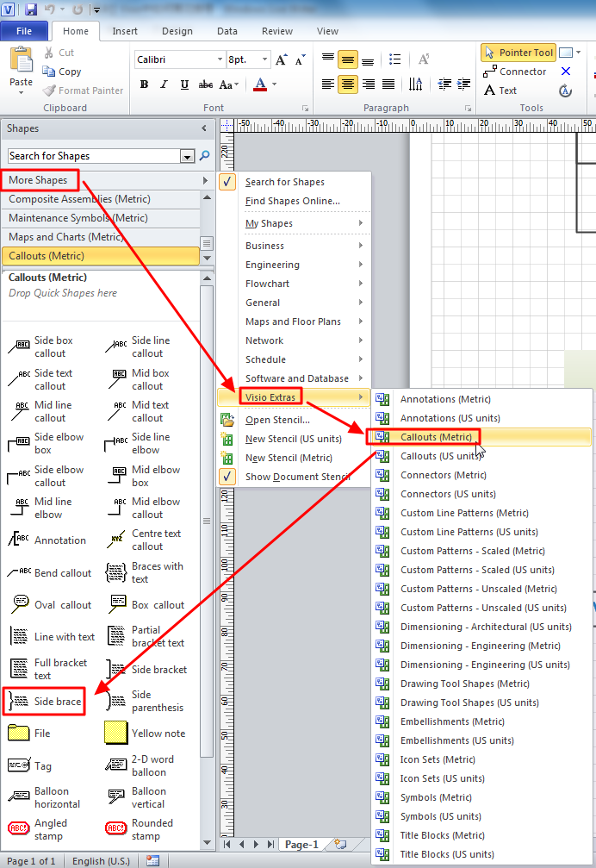Select Maps and Charts (Metric) stencil
This screenshot has height=868, width=596.
(101, 237)
